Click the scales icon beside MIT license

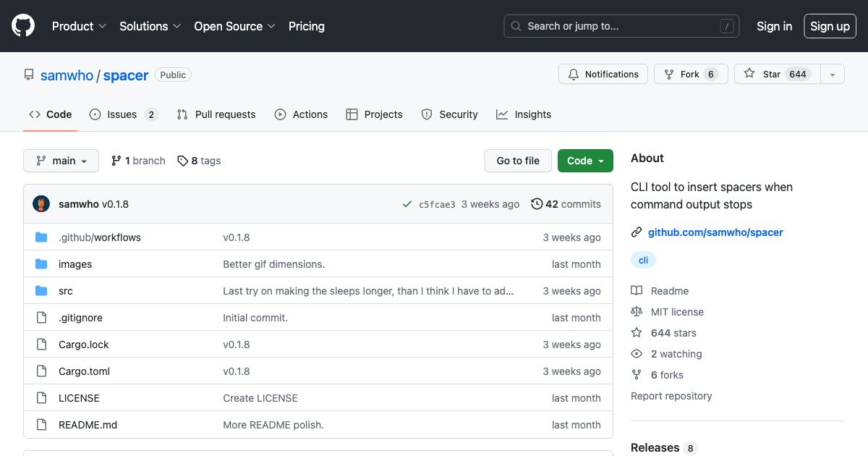click(636, 311)
